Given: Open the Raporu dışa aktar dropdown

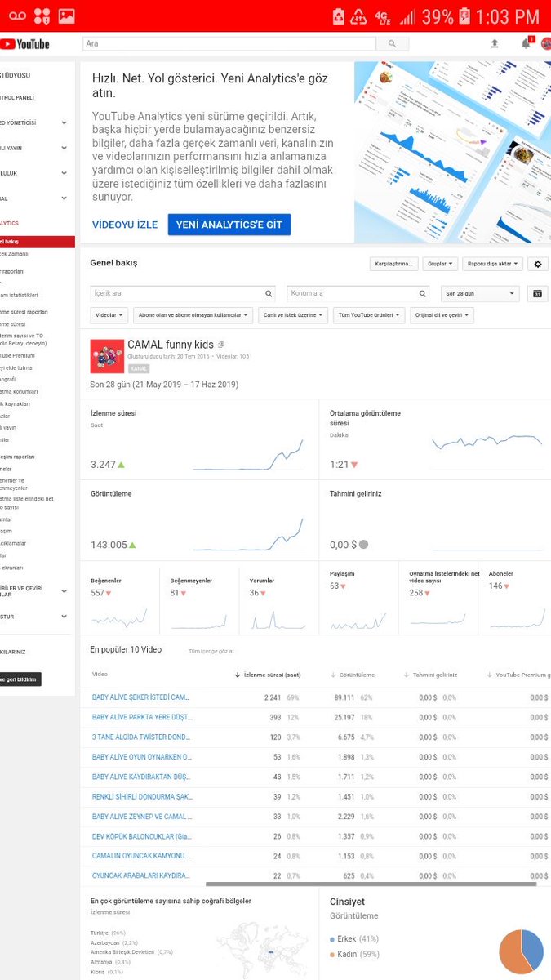Looking at the screenshot, I should tap(492, 264).
